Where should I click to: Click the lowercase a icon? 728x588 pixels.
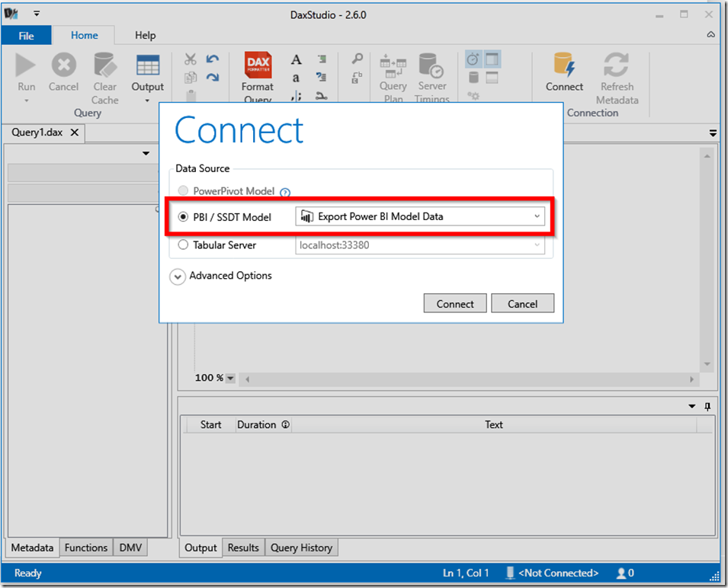296,78
